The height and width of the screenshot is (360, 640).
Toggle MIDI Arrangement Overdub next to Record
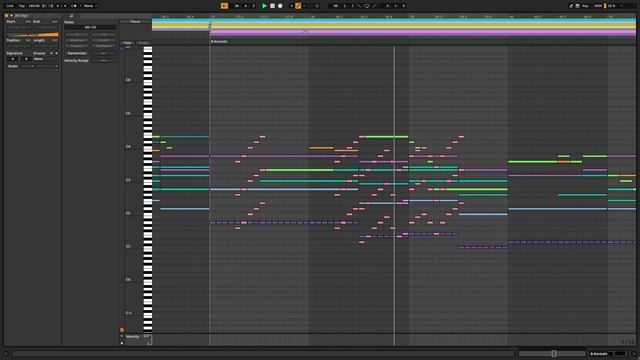coord(291,6)
